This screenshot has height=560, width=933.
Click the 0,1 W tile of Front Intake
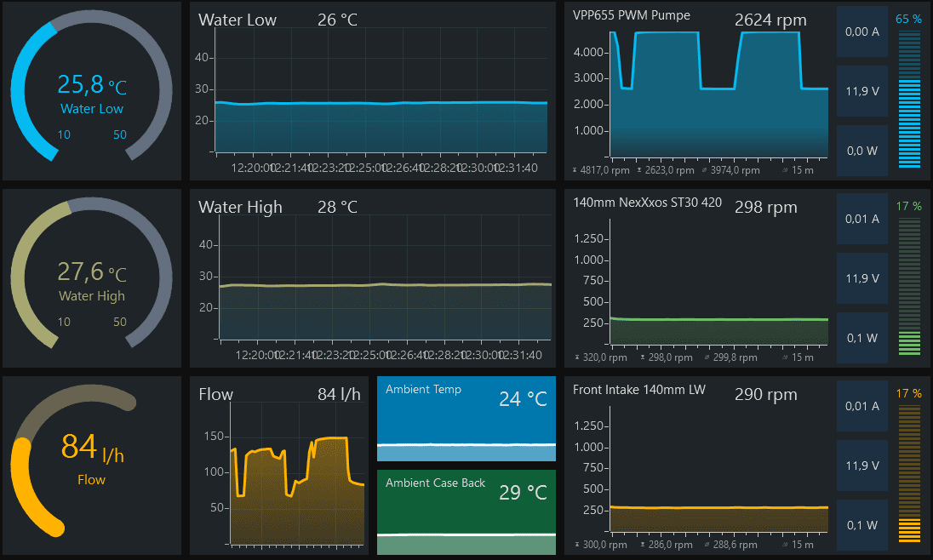[862, 525]
